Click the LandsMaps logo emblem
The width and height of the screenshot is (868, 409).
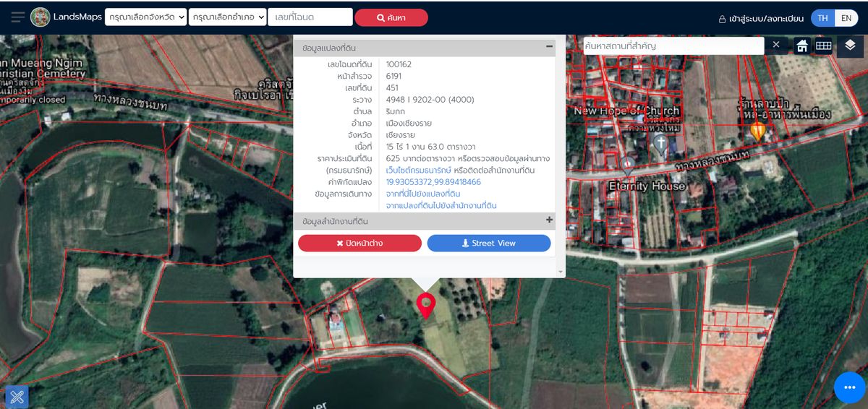41,17
